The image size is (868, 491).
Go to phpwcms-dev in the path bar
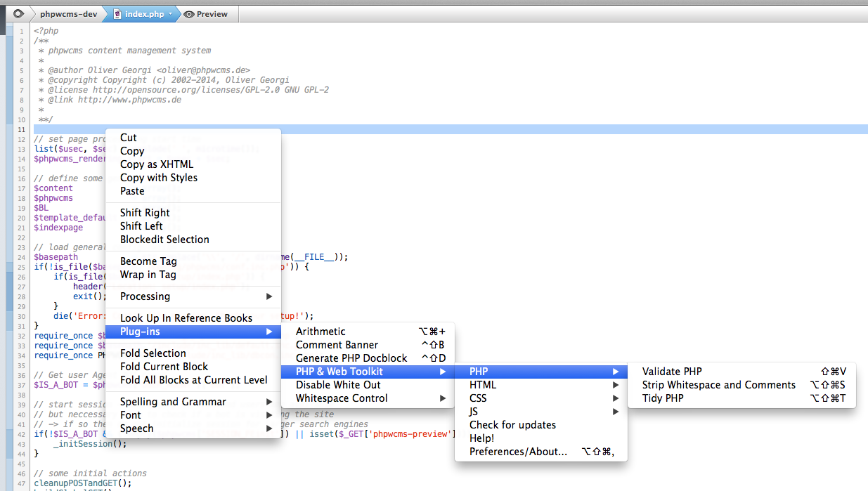point(68,13)
